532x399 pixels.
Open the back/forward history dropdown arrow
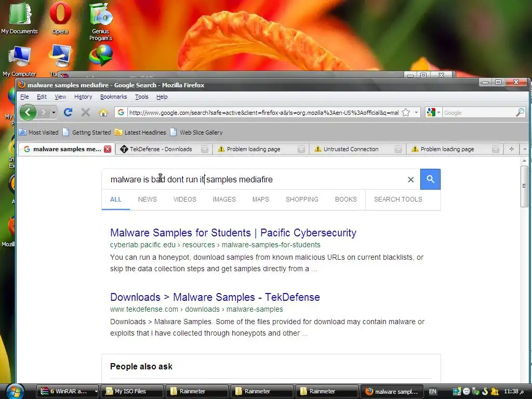pos(54,112)
